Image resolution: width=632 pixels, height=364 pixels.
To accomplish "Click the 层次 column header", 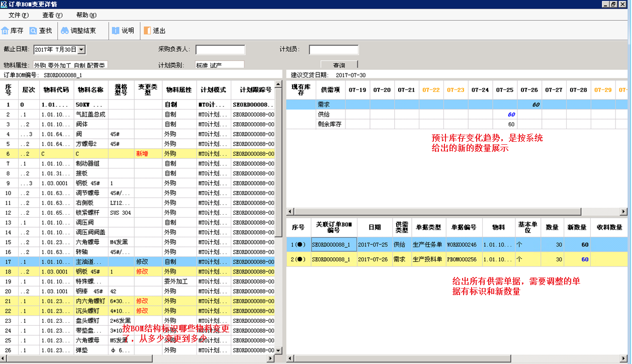I will (29, 89).
